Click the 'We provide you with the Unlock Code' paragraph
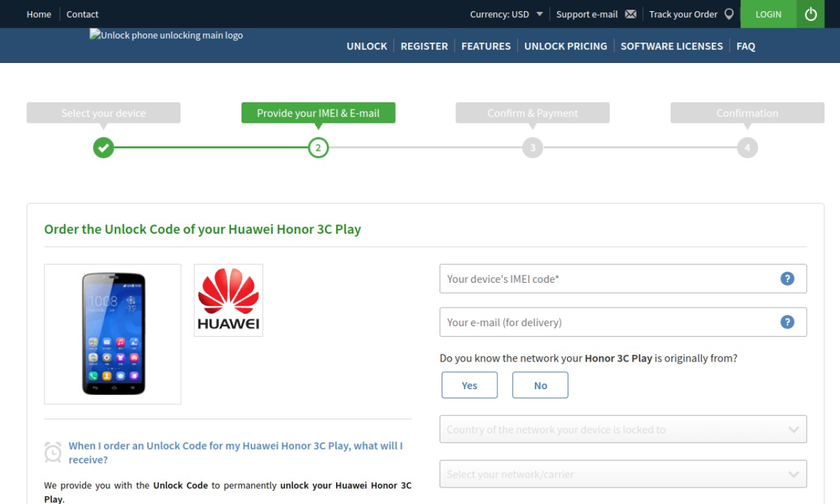This screenshot has width=840, height=504. [228, 492]
